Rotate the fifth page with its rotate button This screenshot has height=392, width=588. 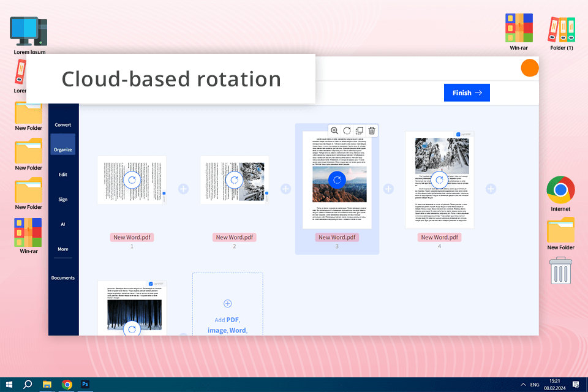pos(132,328)
